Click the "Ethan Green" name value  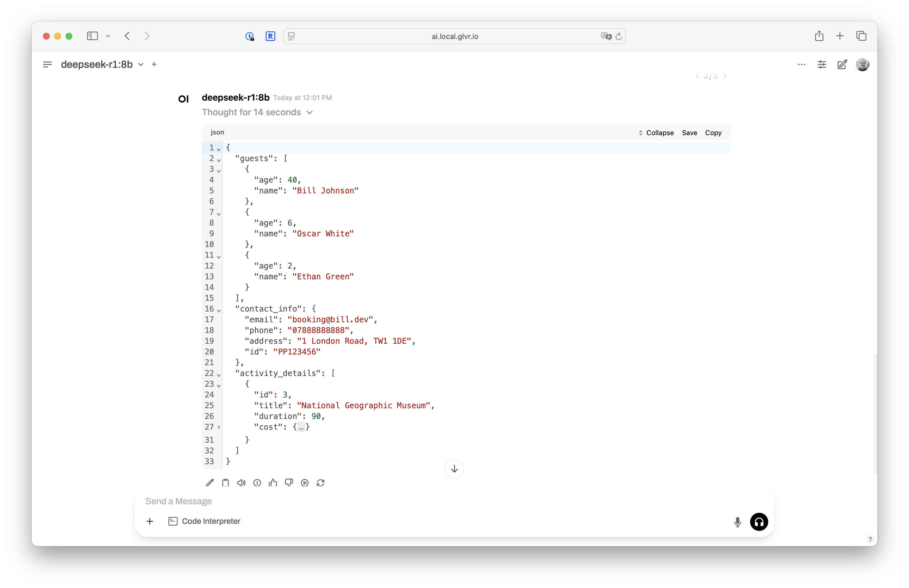coord(323,276)
